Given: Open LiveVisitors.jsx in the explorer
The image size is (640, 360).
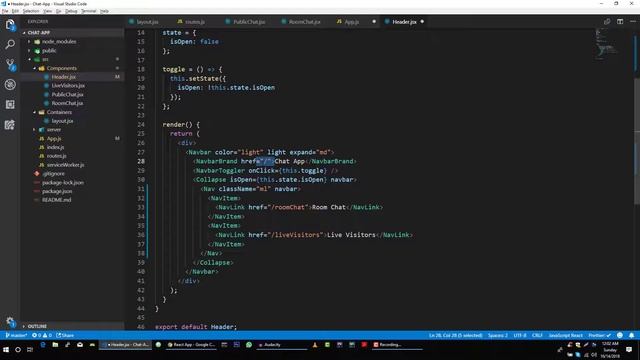Looking at the screenshot, I should [68, 86].
